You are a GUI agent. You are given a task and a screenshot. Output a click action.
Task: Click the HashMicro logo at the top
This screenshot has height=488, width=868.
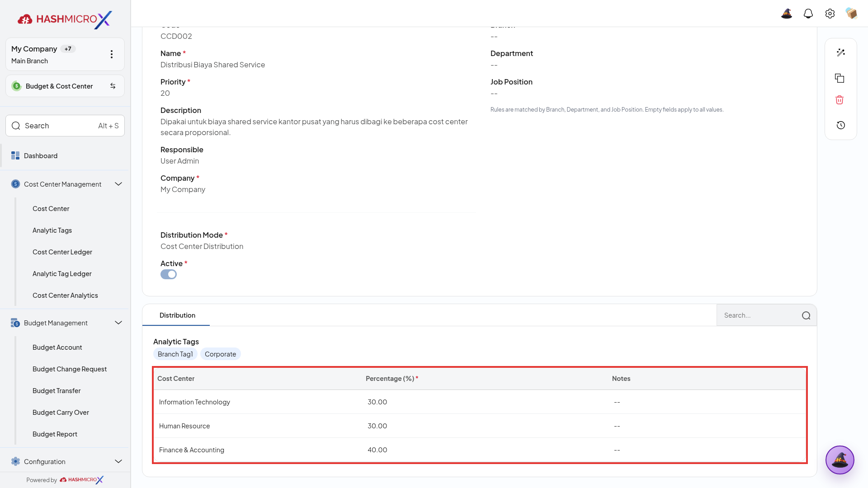[65, 19]
